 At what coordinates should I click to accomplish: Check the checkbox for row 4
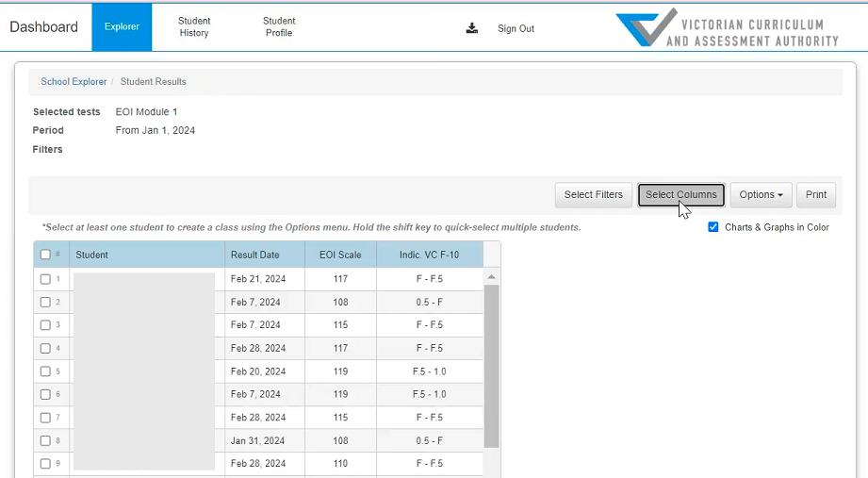click(x=45, y=349)
